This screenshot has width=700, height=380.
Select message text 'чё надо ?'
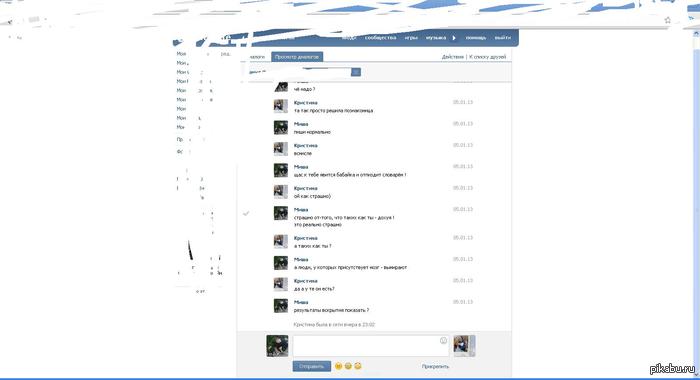[x=304, y=89]
